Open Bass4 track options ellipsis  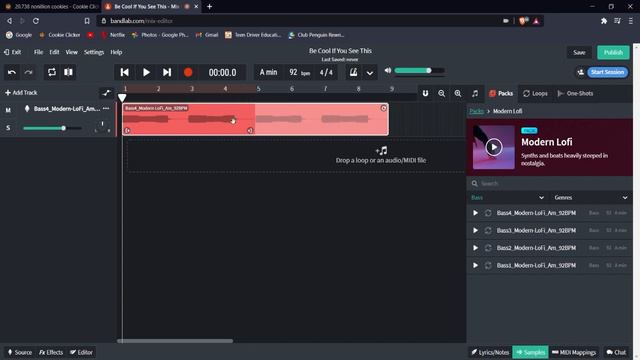click(x=106, y=109)
